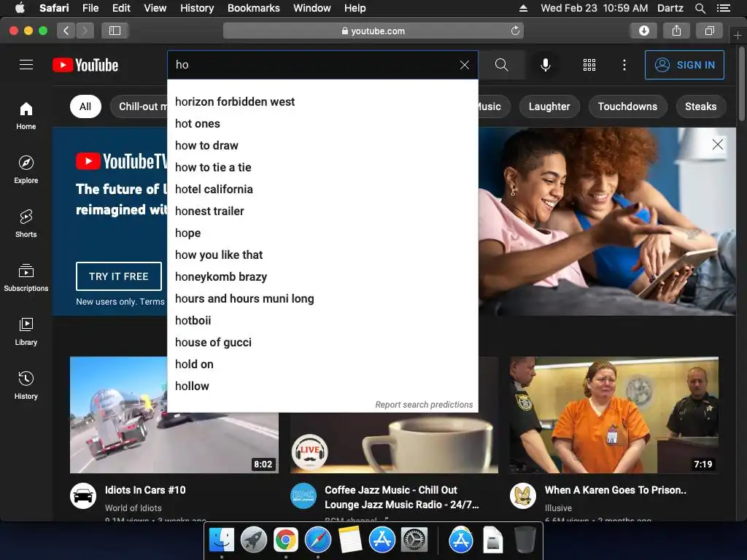Select the Steaks filter chip
The height and width of the screenshot is (560, 747).
[x=701, y=106]
